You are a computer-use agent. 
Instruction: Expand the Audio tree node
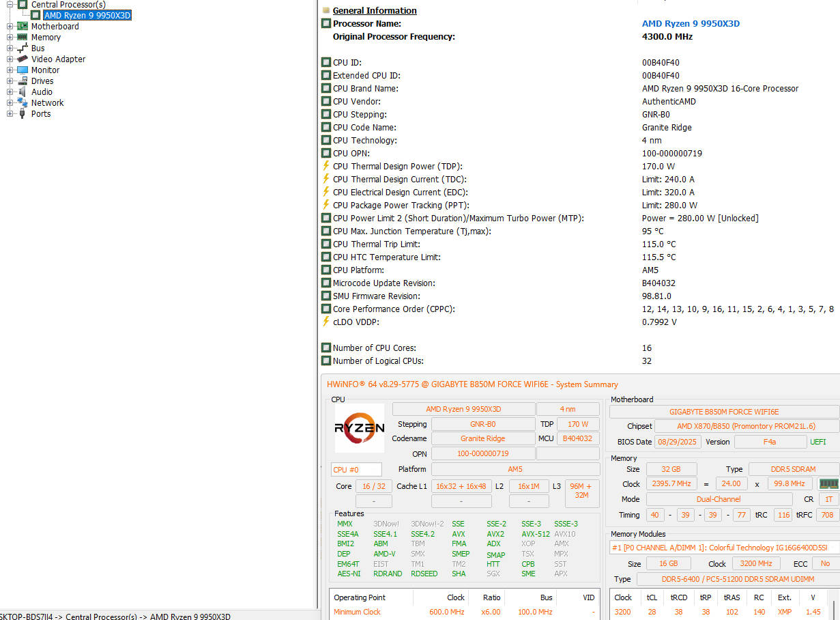(x=10, y=92)
